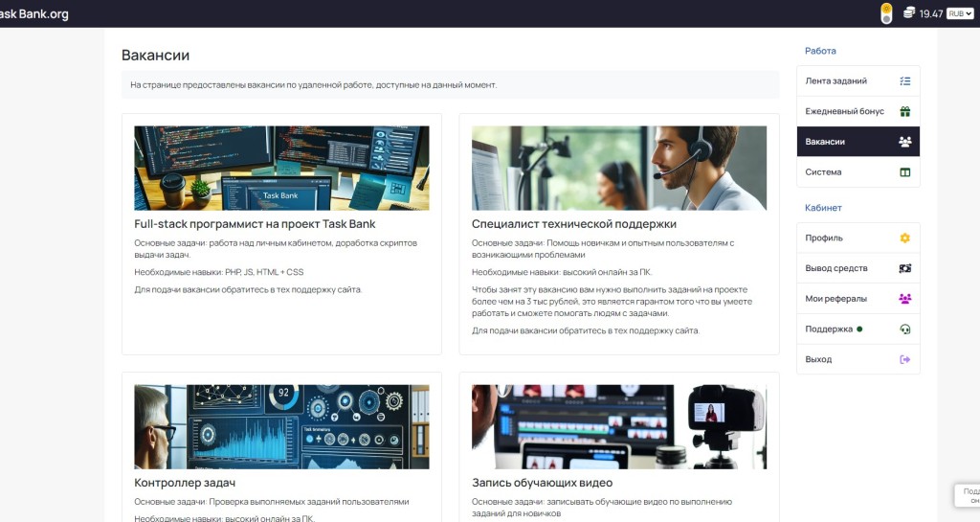This screenshot has height=522, width=980.
Task: Click the headset icon beside Поддержка
Action: 904,329
